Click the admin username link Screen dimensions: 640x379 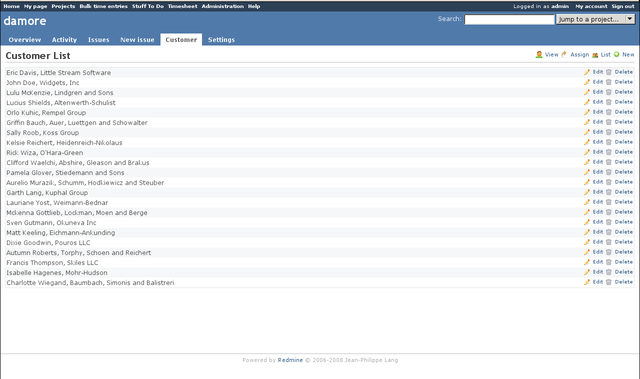coord(560,6)
